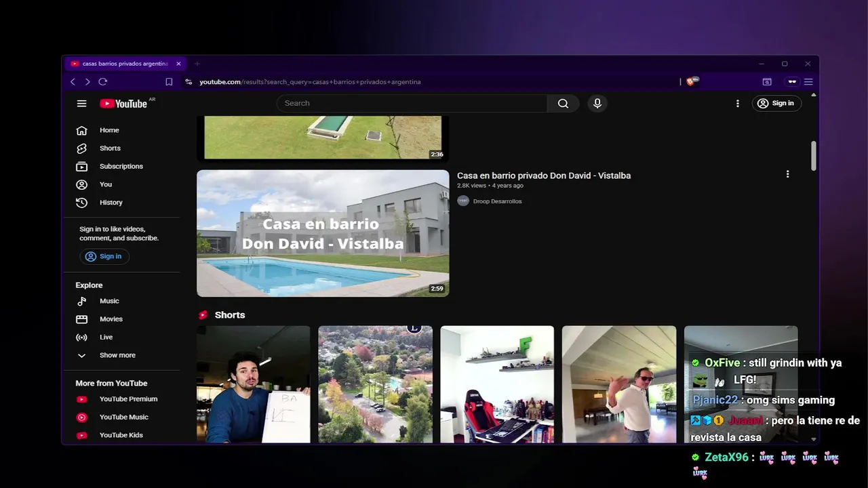Go to Home in sidebar
The image size is (868, 488).
click(109, 130)
